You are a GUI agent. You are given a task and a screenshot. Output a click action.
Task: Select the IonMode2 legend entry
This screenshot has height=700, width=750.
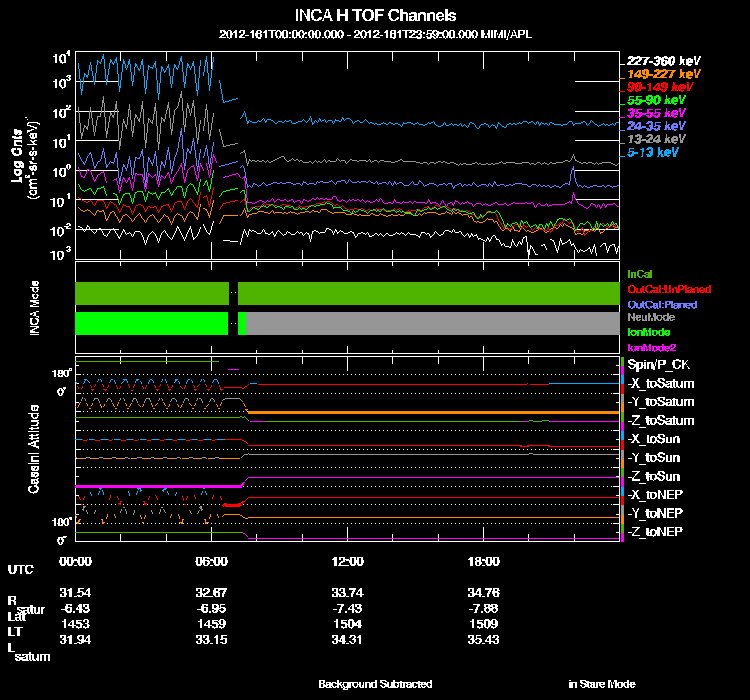coord(652,347)
